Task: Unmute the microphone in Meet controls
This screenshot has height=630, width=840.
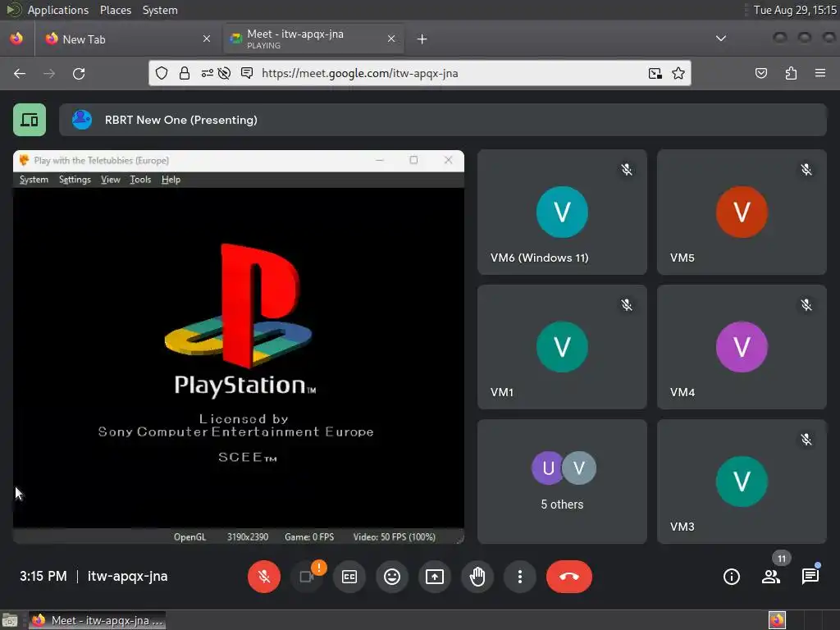Action: click(x=263, y=577)
